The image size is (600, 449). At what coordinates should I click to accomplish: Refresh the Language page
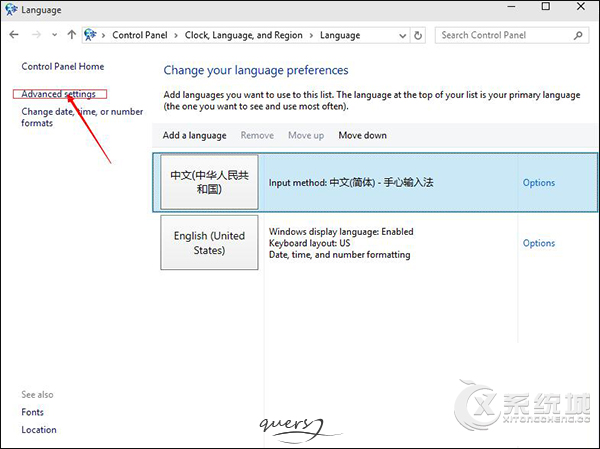click(418, 36)
